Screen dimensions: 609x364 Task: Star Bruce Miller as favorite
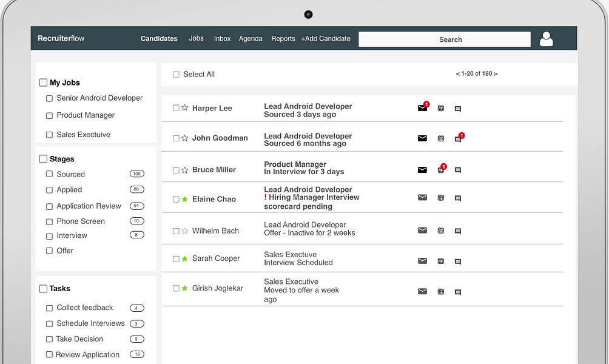[x=185, y=170]
